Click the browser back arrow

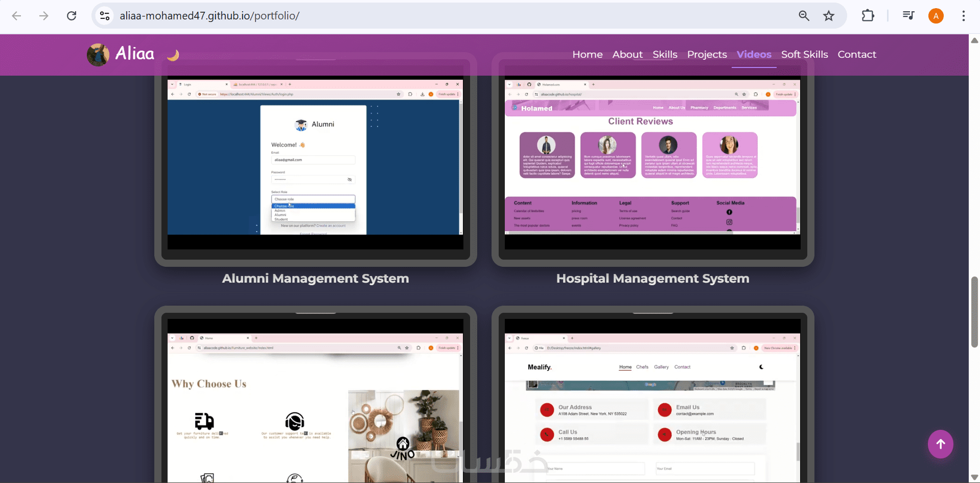(16, 16)
